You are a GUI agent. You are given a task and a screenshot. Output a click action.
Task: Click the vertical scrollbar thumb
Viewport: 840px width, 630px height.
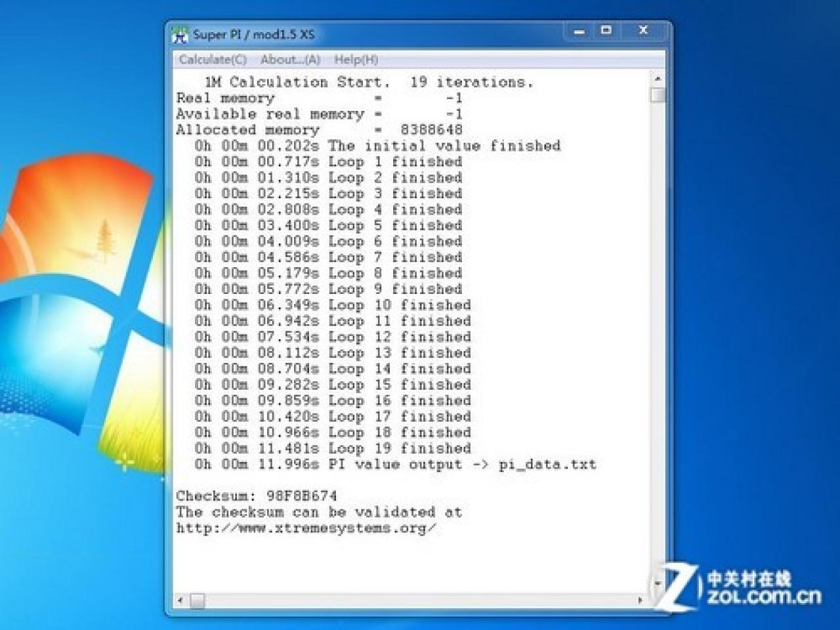(658, 95)
